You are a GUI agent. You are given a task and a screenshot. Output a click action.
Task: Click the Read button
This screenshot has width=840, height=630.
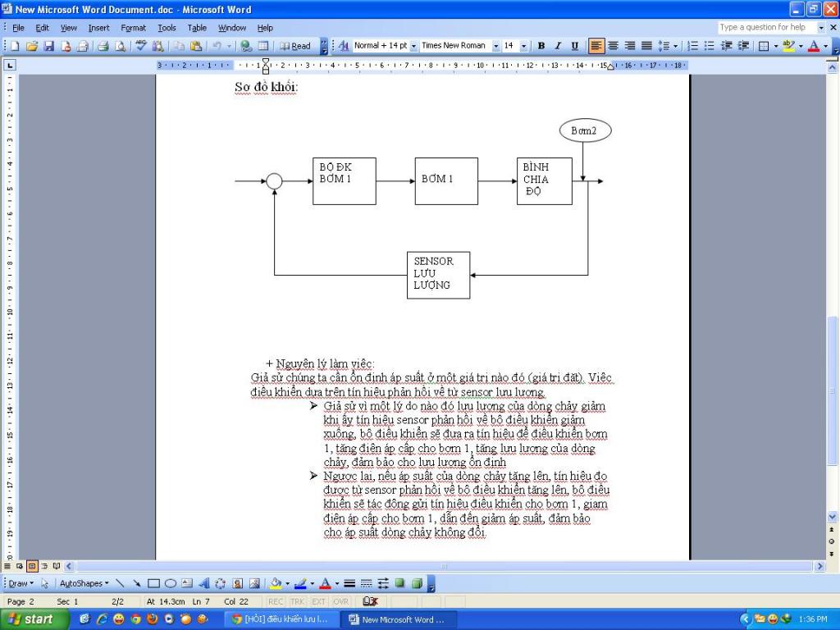click(x=294, y=46)
